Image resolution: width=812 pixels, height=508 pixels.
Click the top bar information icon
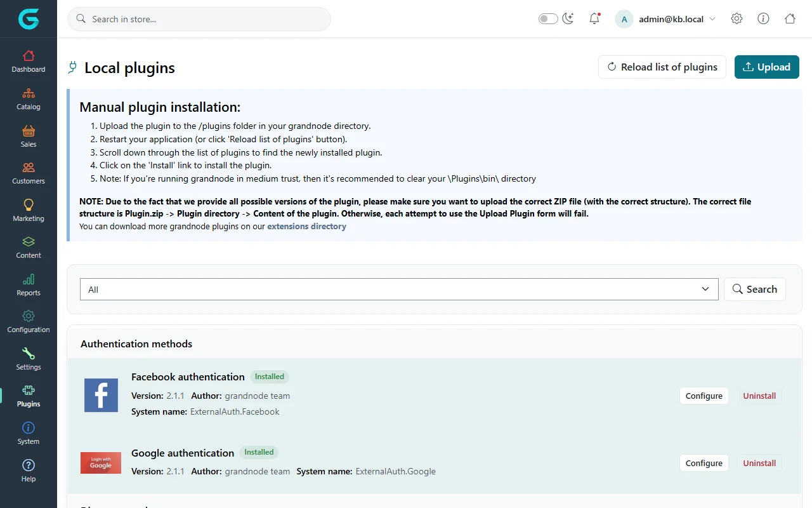(x=763, y=19)
